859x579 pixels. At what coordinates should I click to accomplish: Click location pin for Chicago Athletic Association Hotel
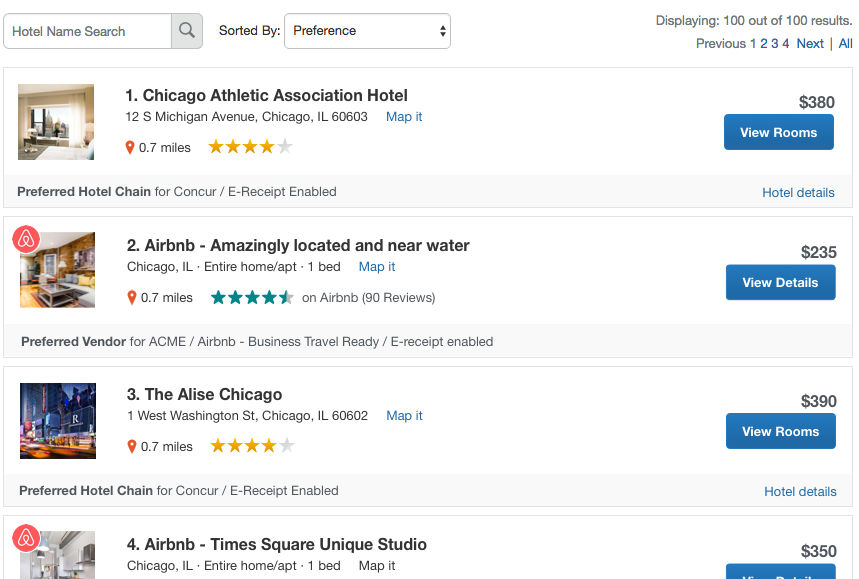pyautogui.click(x=130, y=147)
